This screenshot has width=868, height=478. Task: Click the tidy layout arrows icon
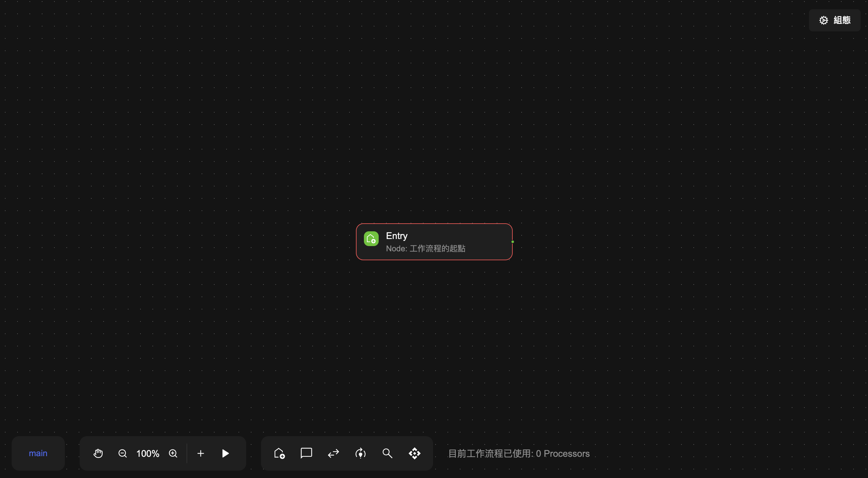click(x=333, y=453)
